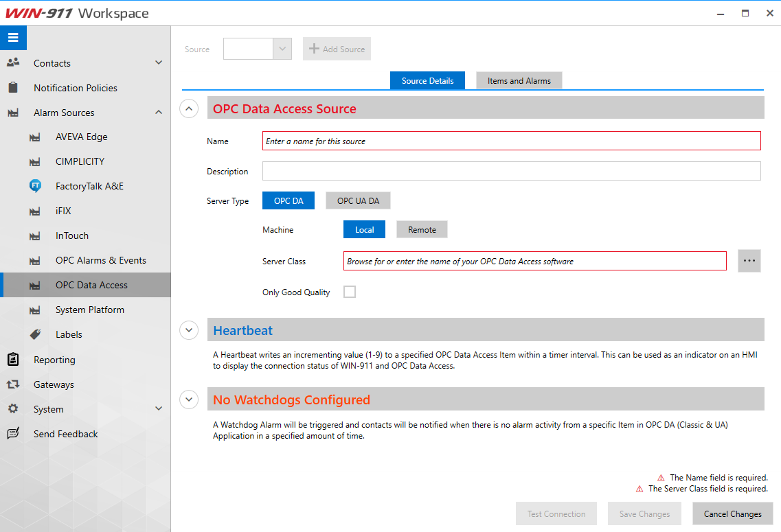The width and height of the screenshot is (781, 532).
Task: Toggle the hamburger menu button
Action: [x=13, y=38]
